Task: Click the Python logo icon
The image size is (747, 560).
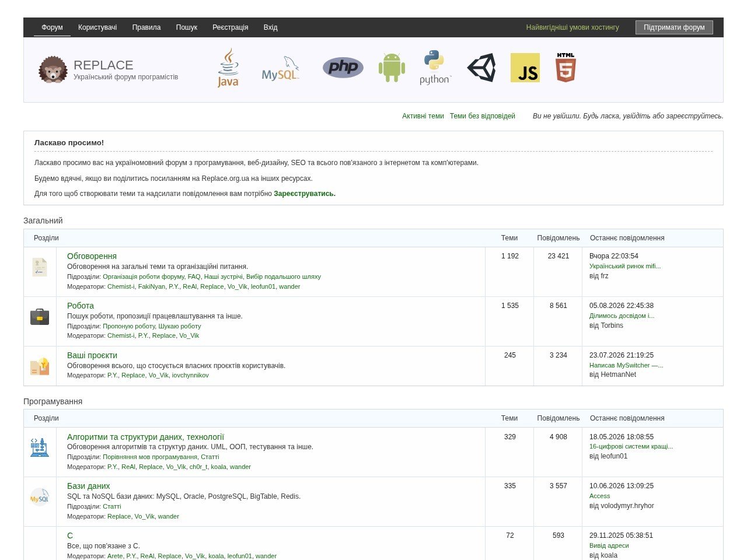Action: click(x=435, y=68)
